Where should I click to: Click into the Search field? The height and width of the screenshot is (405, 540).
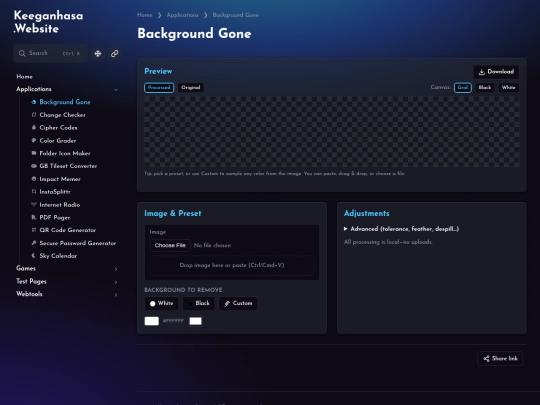[x=51, y=53]
